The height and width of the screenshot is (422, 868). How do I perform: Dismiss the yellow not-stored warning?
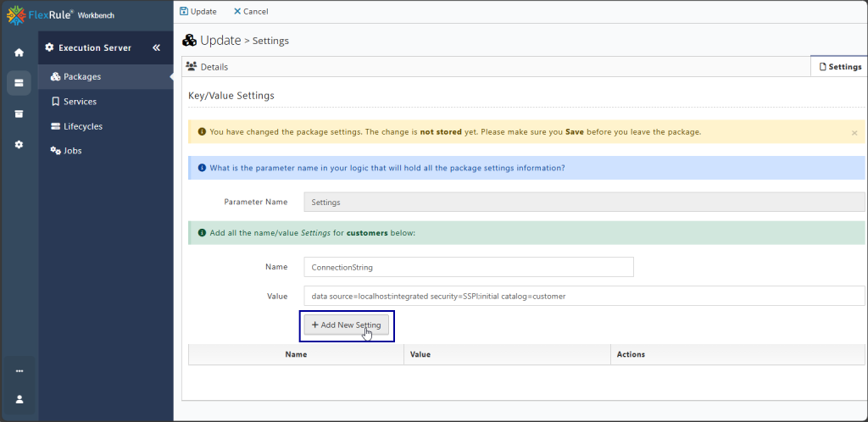pos(854,133)
